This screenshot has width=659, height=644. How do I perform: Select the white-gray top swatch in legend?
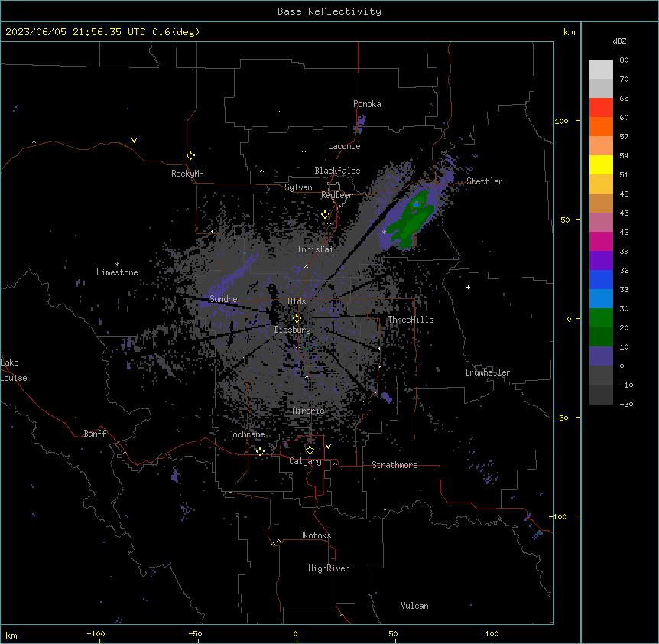click(x=601, y=70)
